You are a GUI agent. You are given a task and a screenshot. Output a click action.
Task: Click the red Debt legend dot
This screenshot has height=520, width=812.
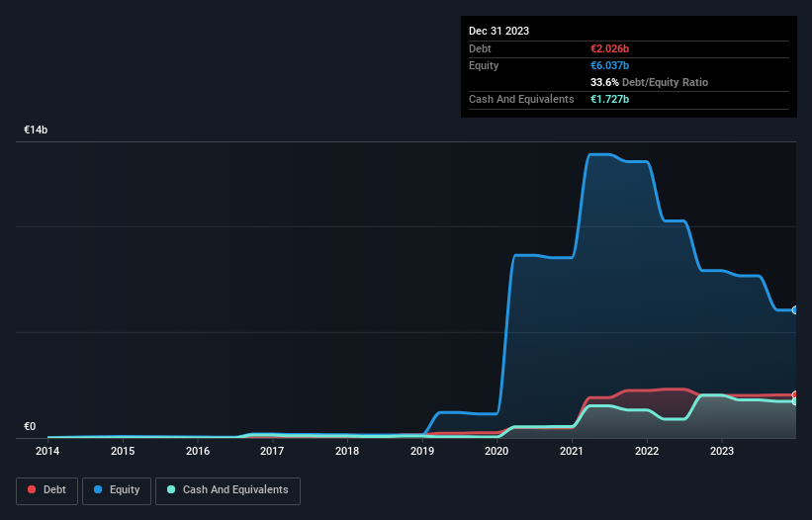coord(32,489)
